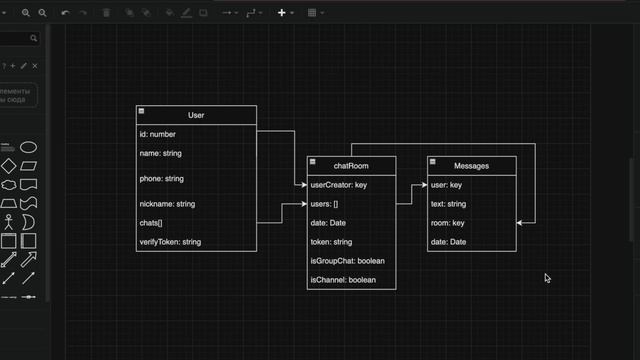Select the 'room: key' row
Viewport: 640px width, 360px height.
click(472, 223)
